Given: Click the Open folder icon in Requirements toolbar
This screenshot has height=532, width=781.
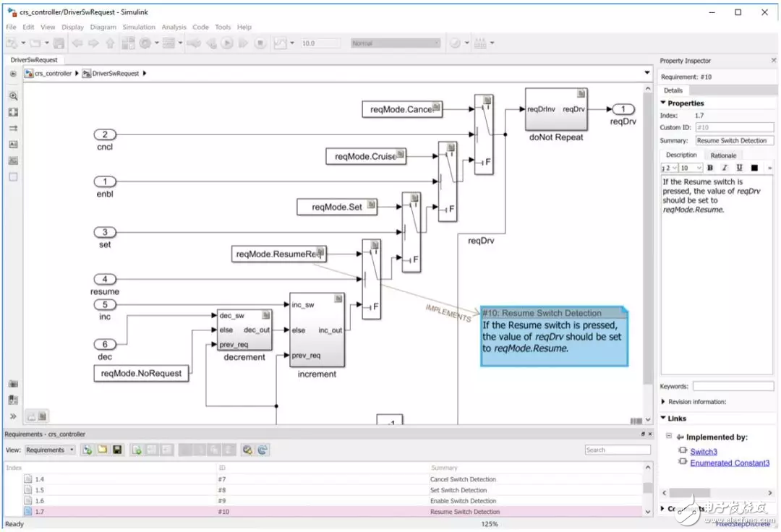Looking at the screenshot, I should coord(102,450).
